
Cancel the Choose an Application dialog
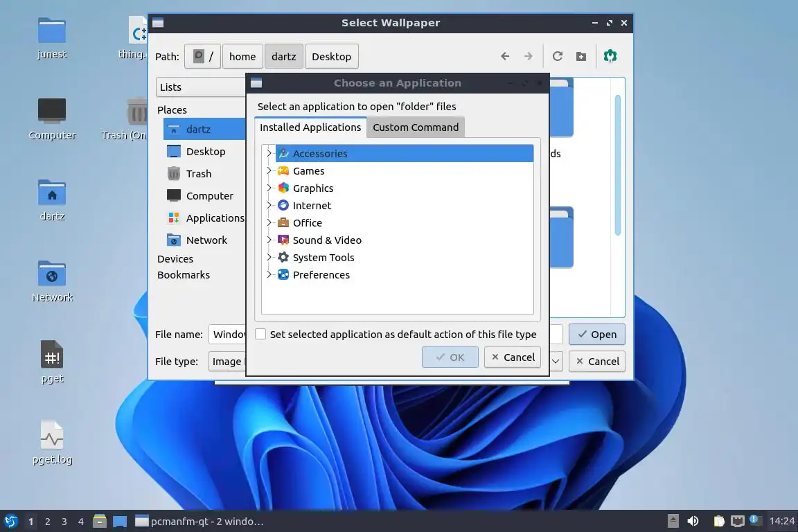513,357
